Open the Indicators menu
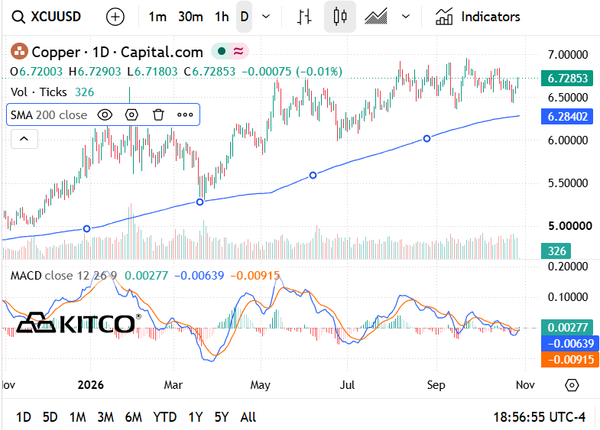 [x=478, y=17]
